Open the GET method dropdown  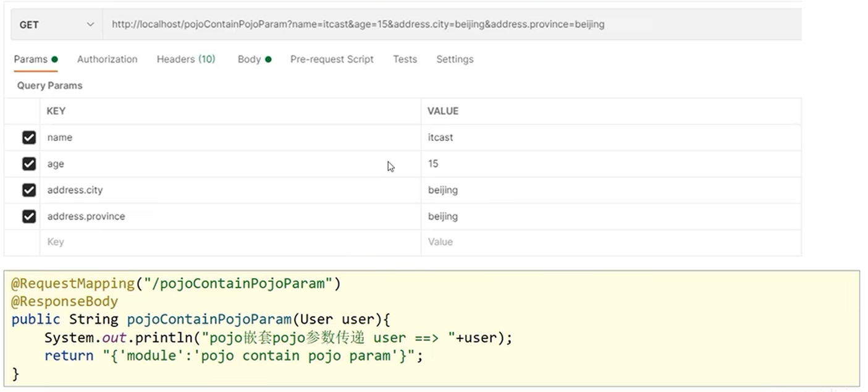tap(57, 25)
